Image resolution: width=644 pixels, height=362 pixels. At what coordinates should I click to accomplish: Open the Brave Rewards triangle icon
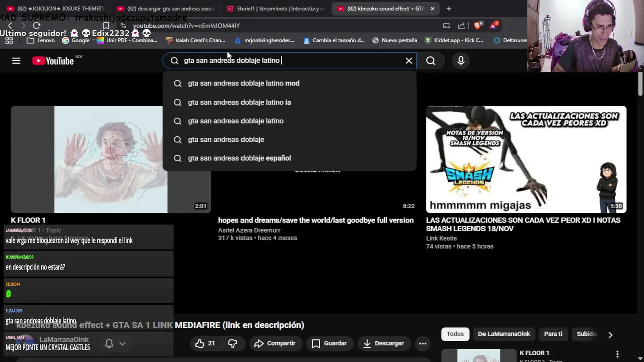(x=493, y=25)
